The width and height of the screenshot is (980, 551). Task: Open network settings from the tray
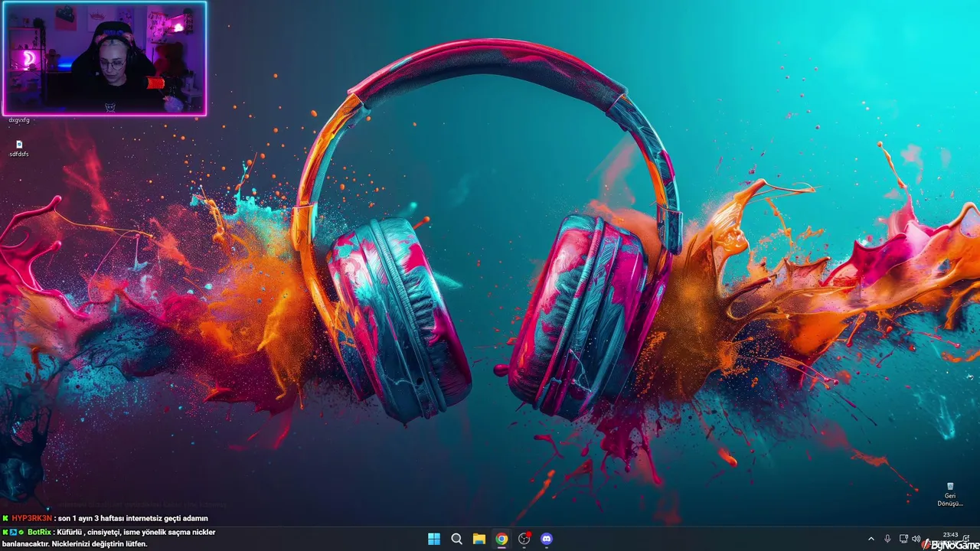(903, 539)
